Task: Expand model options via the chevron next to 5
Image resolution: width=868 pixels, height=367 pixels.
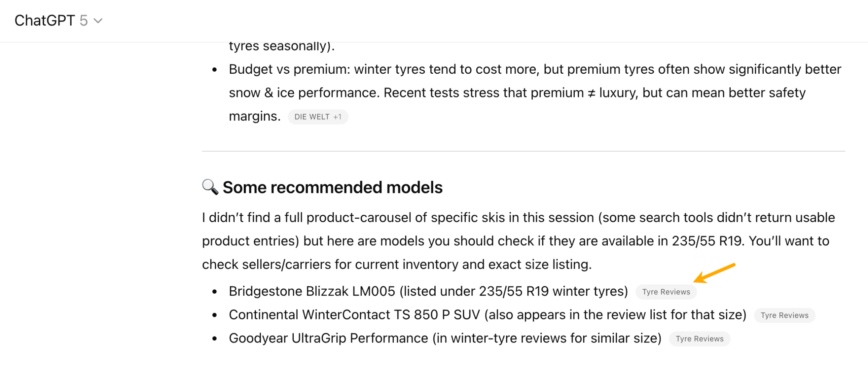Action: point(99,20)
